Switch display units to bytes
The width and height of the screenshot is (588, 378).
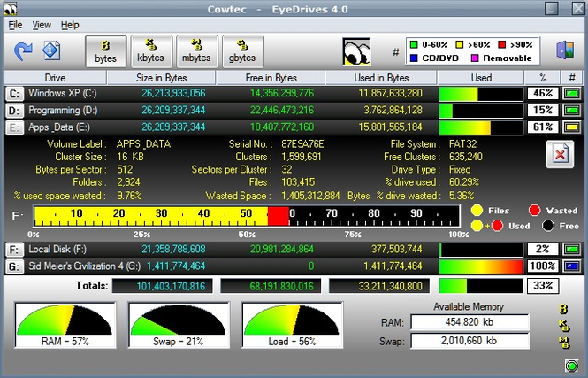105,50
